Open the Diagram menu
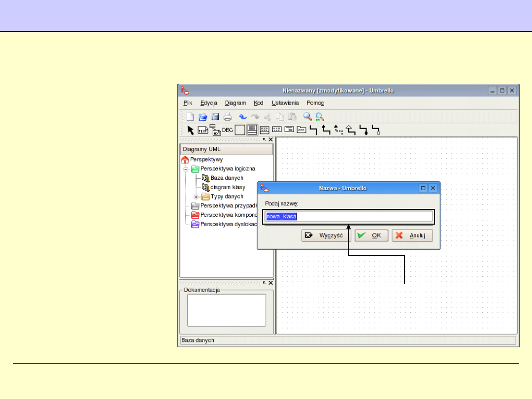The width and height of the screenshot is (532, 399). 235,103
